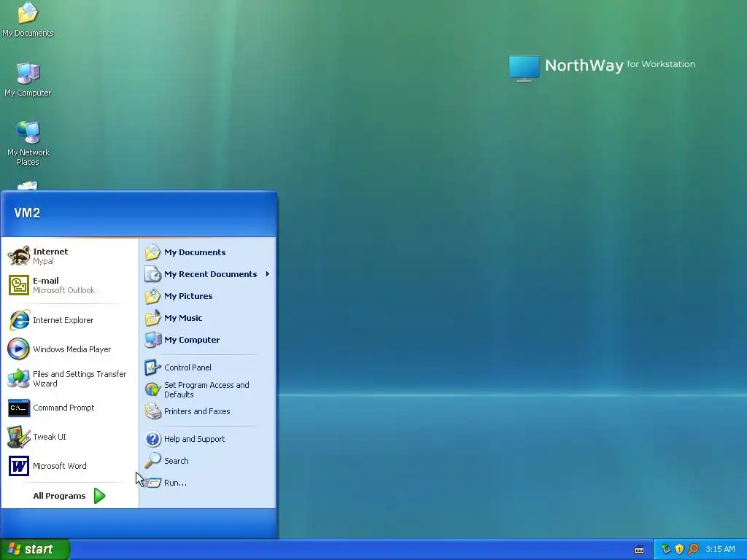The height and width of the screenshot is (560, 747).
Task: Open the My Music folder
Action: click(x=207, y=318)
